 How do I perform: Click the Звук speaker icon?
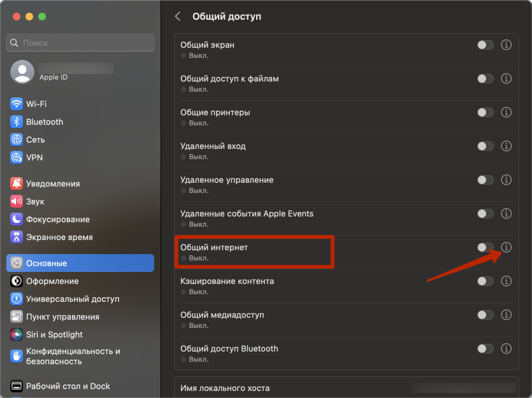pos(17,201)
